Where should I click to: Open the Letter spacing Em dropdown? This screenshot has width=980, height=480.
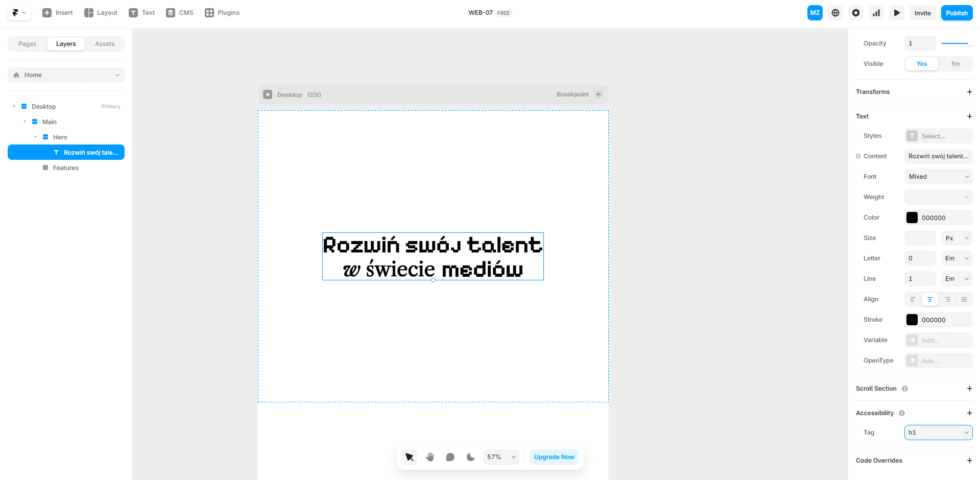tap(957, 258)
